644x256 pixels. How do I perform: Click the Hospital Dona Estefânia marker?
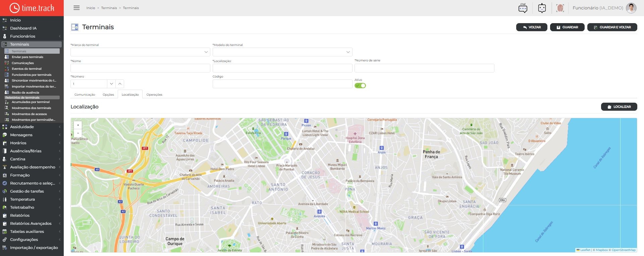(x=355, y=134)
